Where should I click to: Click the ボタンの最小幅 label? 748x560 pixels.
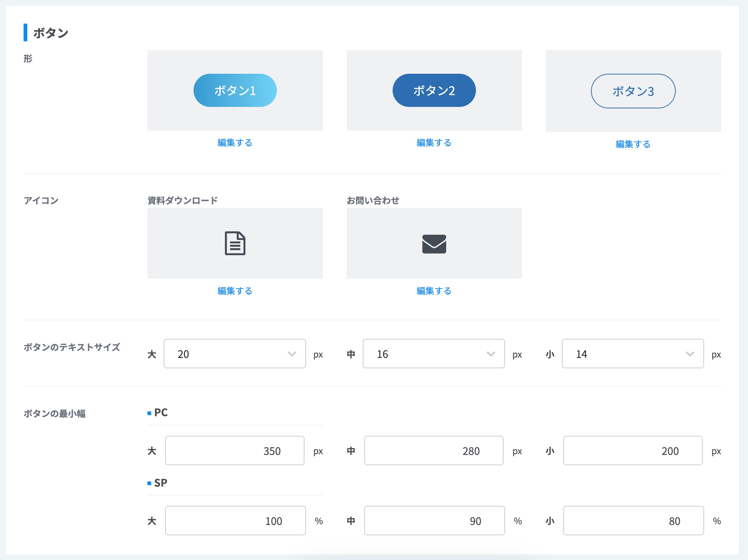55,414
